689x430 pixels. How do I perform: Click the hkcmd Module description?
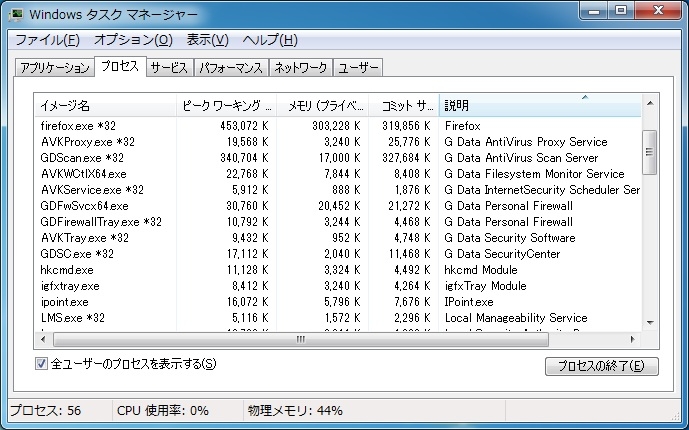point(481,270)
